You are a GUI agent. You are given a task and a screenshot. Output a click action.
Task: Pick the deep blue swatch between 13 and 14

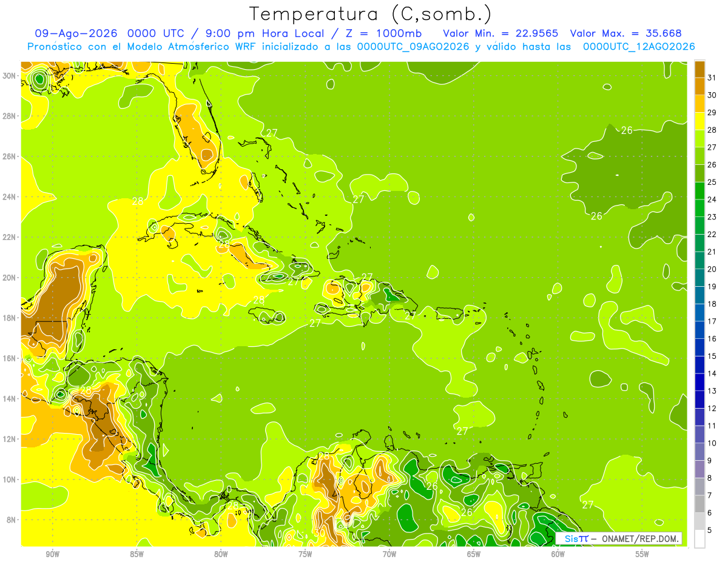coord(699,382)
